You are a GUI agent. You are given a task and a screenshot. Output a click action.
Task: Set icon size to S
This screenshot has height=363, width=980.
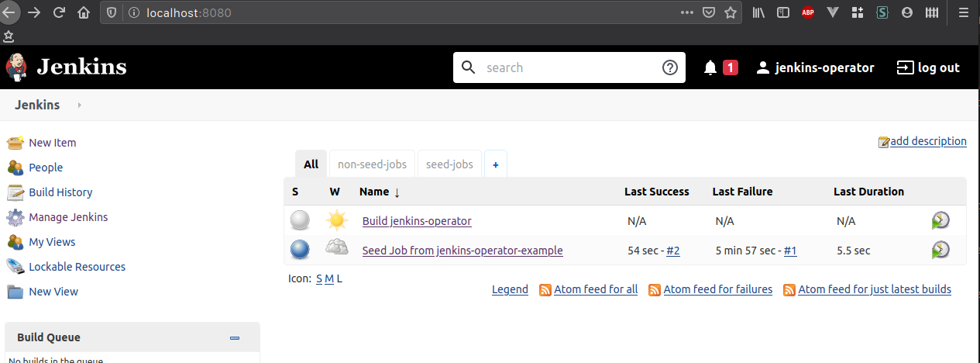(x=319, y=278)
